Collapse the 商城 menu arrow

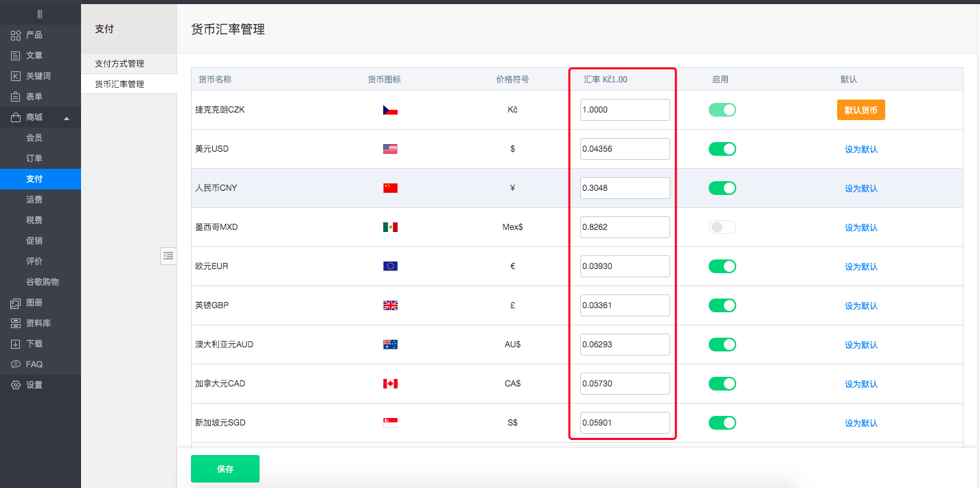coord(67,118)
